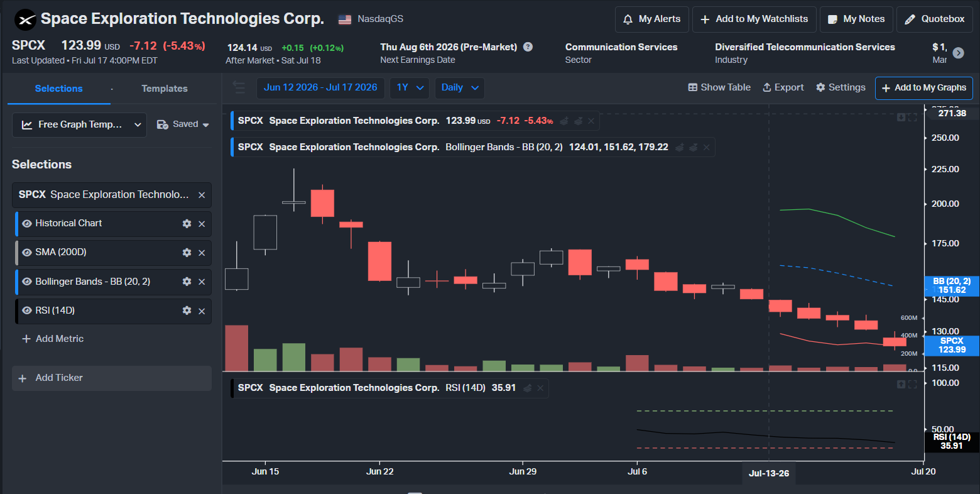Remove Bollinger Bands metric with X icon
Screen dimensions: 980x494
tap(202, 282)
